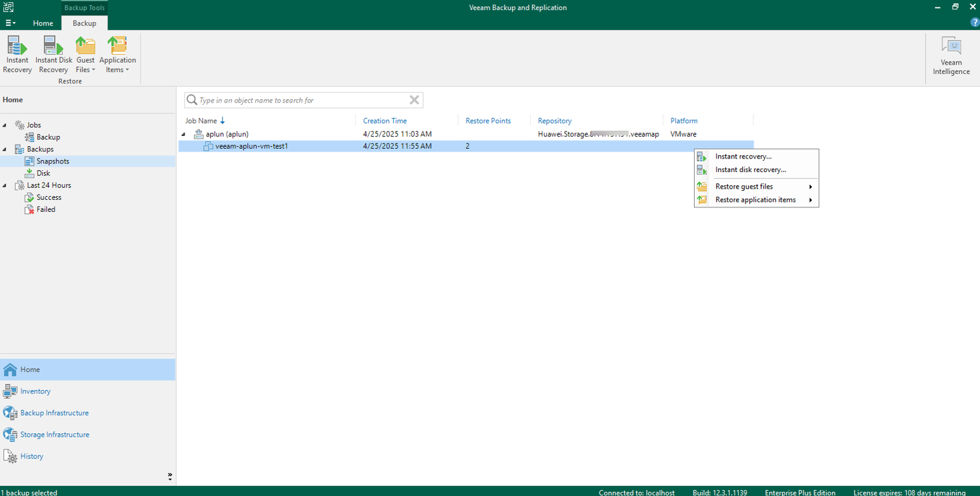
Task: Collapse the Backups tree node
Action: 5,149
